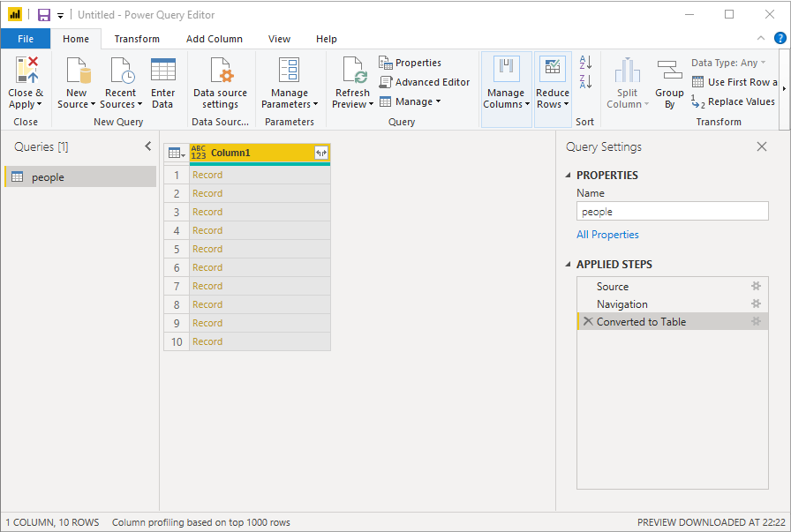Close the Query Settings pane
This screenshot has height=532, width=791.
pyautogui.click(x=762, y=146)
